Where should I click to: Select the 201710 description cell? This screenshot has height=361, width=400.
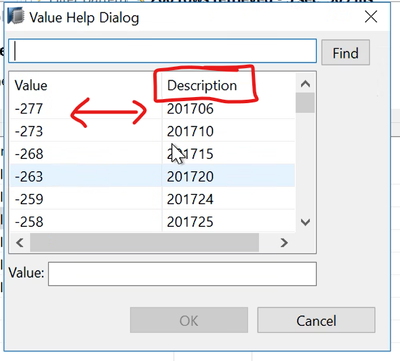228,131
